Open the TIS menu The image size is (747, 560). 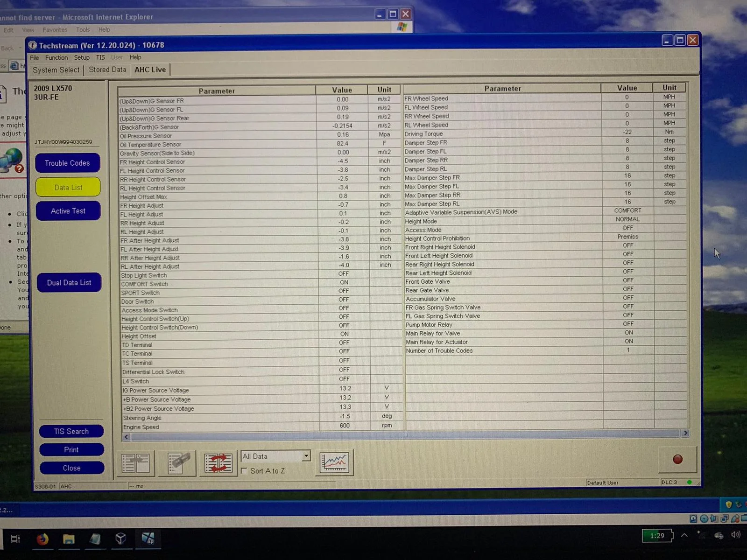[x=100, y=57]
